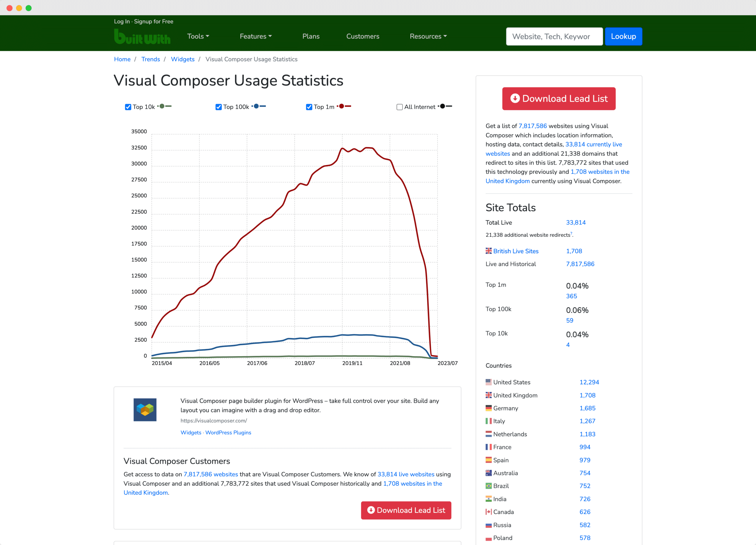Click Signup for Free link
756x545 pixels.
pos(154,21)
